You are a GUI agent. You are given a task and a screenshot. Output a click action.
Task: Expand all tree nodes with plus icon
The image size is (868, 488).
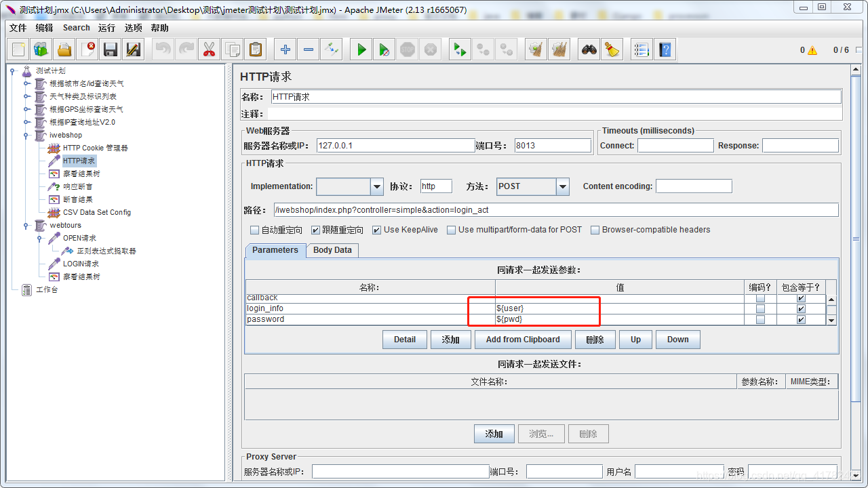[285, 49]
